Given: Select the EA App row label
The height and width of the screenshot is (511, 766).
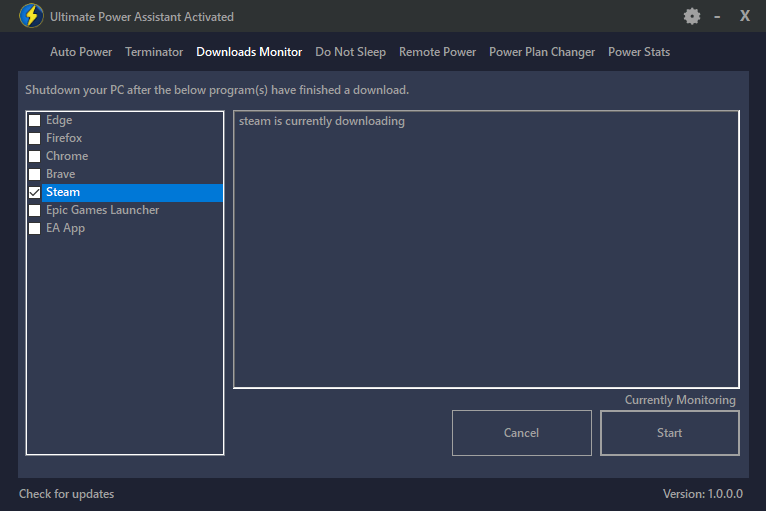Looking at the screenshot, I should 65,229.
